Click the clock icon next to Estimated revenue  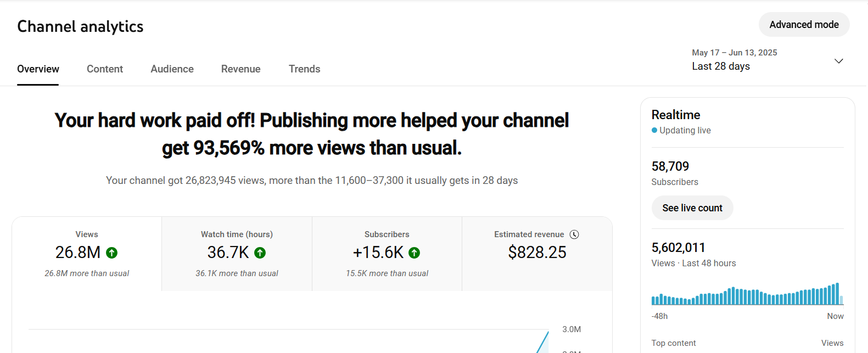tap(574, 234)
